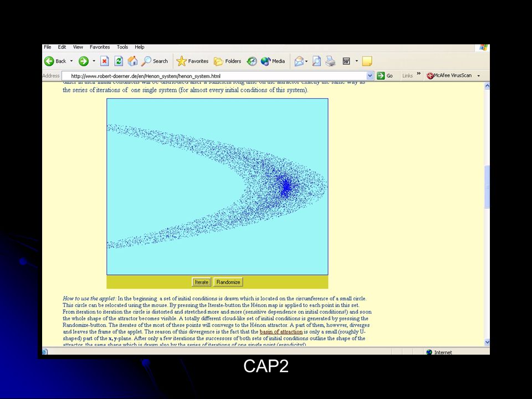Image resolution: width=532 pixels, height=399 pixels.
Task: Open the Edit menu
Action: coord(62,47)
